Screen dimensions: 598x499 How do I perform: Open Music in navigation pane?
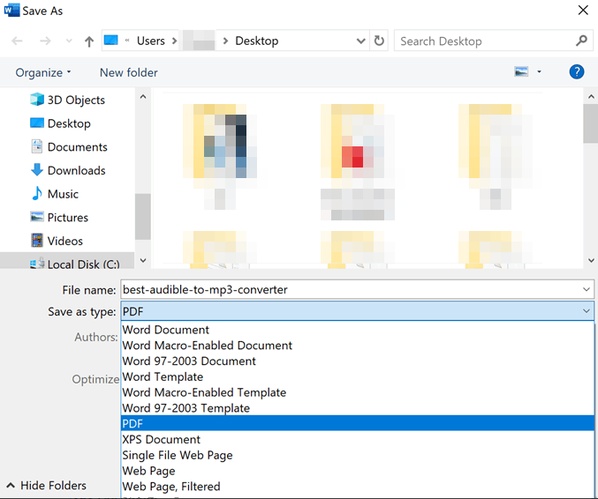(55, 194)
